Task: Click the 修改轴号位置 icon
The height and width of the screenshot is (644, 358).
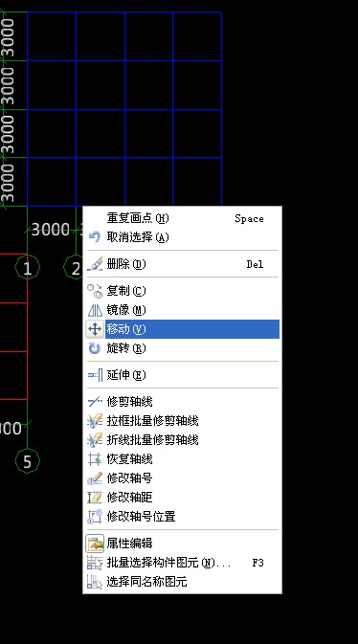Action: (95, 517)
